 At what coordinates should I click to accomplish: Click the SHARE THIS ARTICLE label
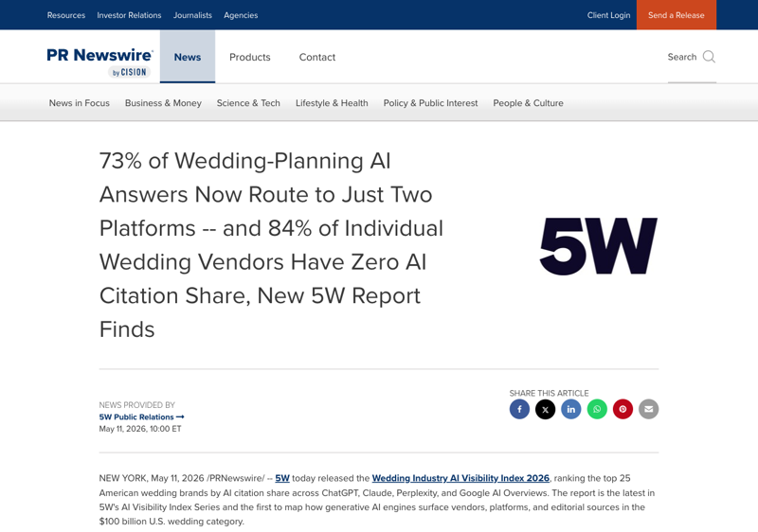point(550,393)
